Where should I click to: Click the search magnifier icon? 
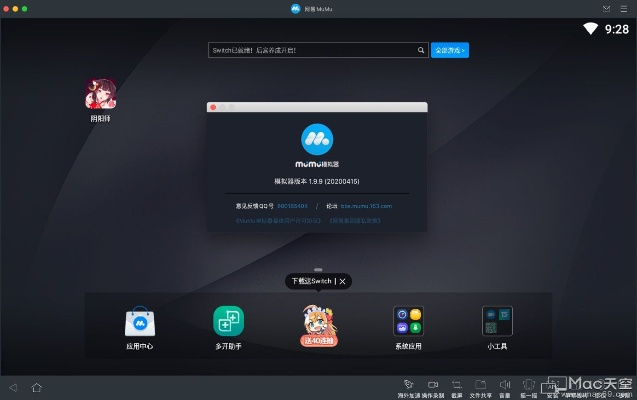click(421, 50)
